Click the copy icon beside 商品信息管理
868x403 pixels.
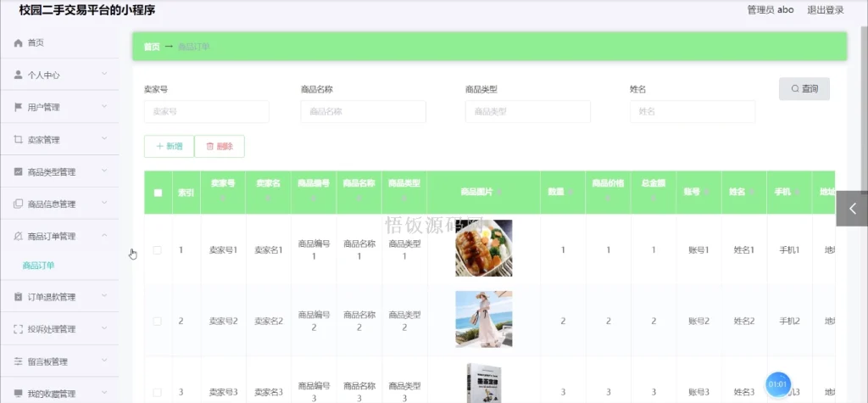click(x=19, y=204)
